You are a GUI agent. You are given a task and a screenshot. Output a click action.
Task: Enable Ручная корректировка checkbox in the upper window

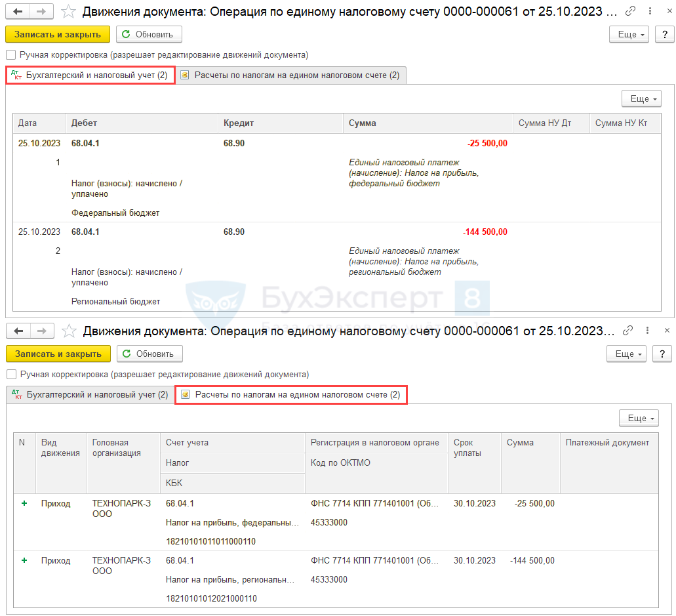tap(10, 55)
